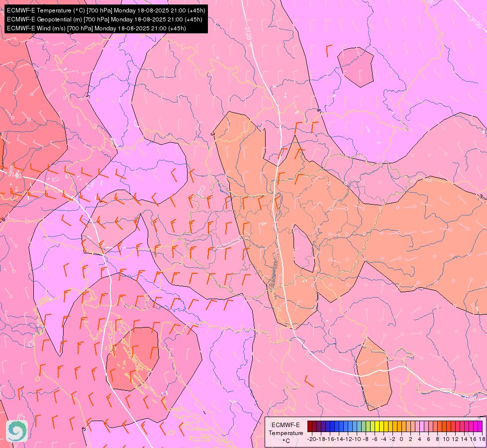Click the '10' tick label on the legend scale
The image size is (487, 448).
click(x=446, y=440)
